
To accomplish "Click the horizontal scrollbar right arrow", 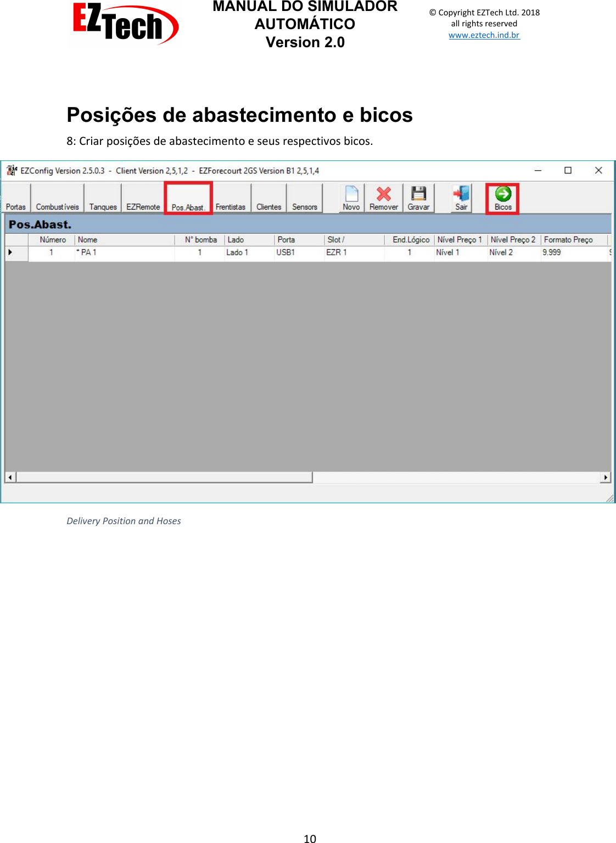I will pos(606,477).
